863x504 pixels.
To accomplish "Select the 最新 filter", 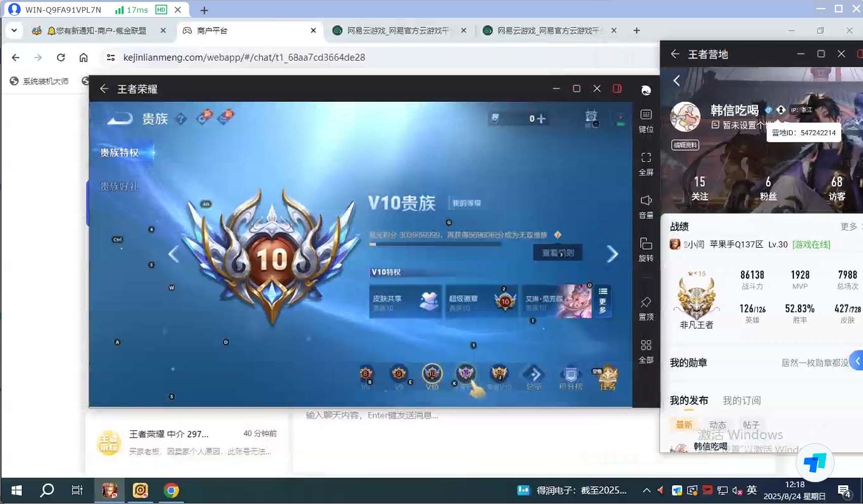I will coord(684,424).
